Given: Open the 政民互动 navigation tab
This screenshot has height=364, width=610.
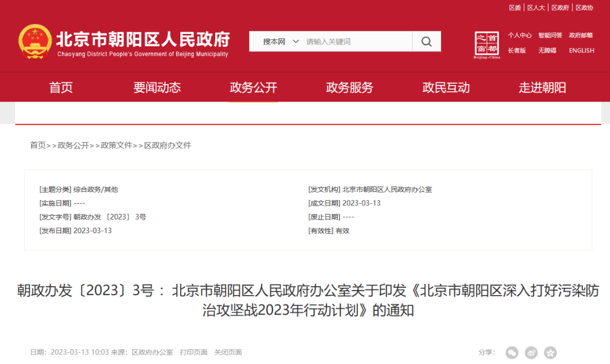Looking at the screenshot, I should pos(446,87).
